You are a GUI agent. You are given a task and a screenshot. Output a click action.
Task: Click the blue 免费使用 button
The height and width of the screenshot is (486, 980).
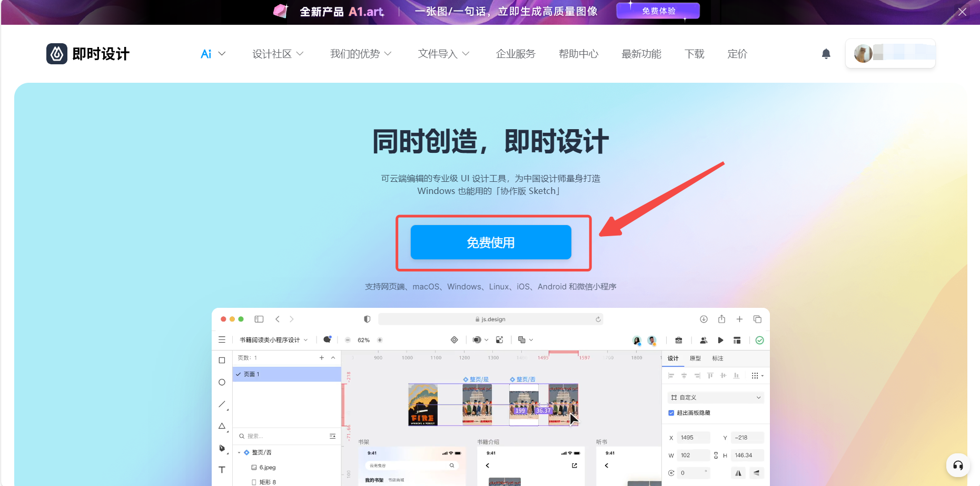click(x=491, y=242)
